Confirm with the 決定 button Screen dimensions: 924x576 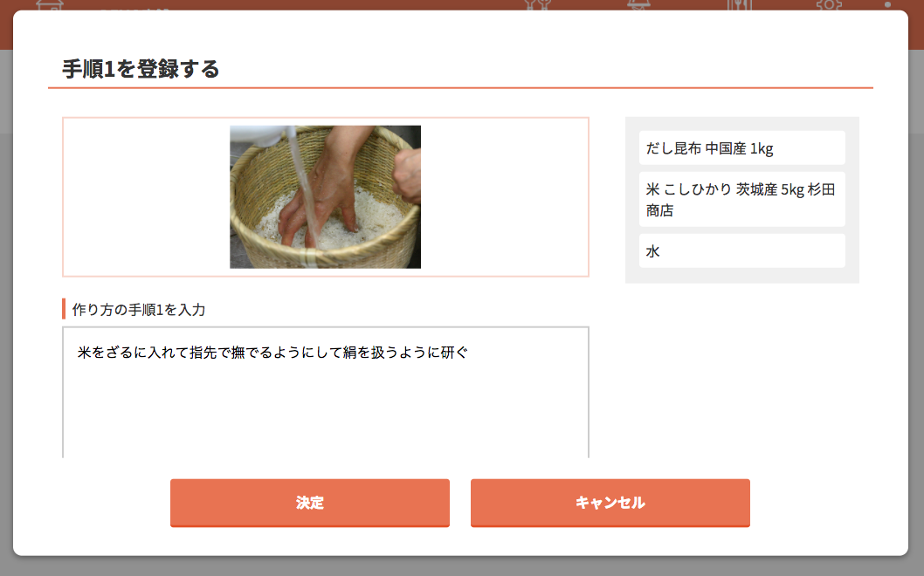point(310,503)
